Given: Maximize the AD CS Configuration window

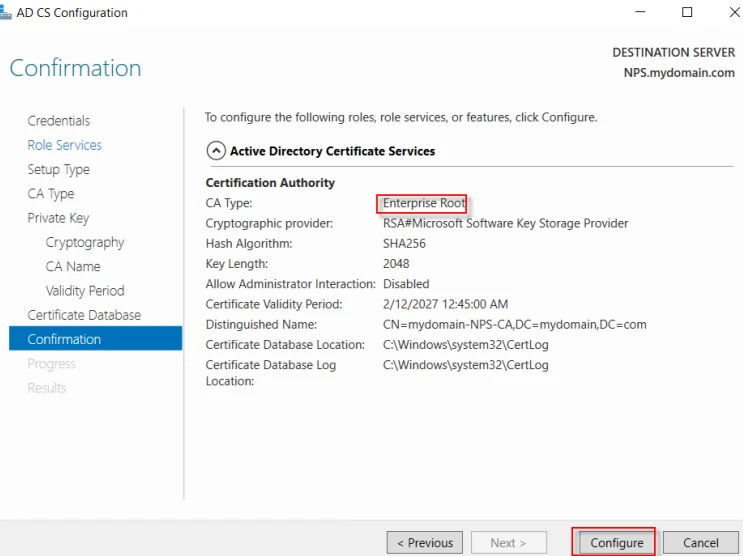Looking at the screenshot, I should click(x=687, y=13).
